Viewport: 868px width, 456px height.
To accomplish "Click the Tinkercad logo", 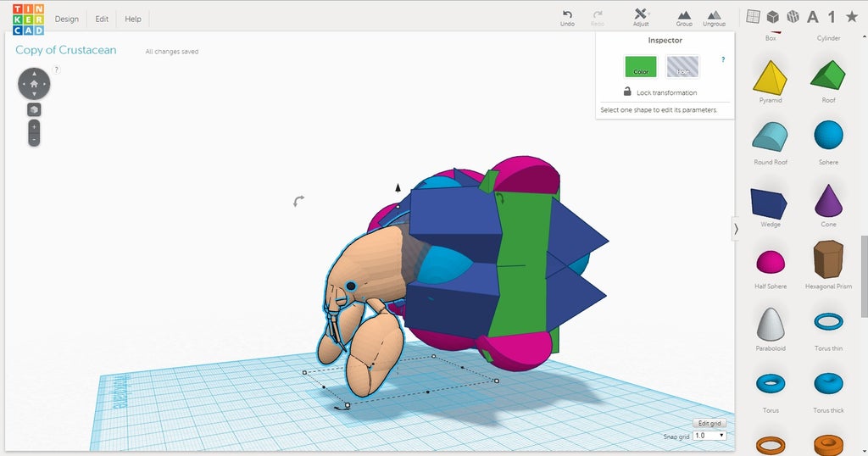I will [28, 19].
